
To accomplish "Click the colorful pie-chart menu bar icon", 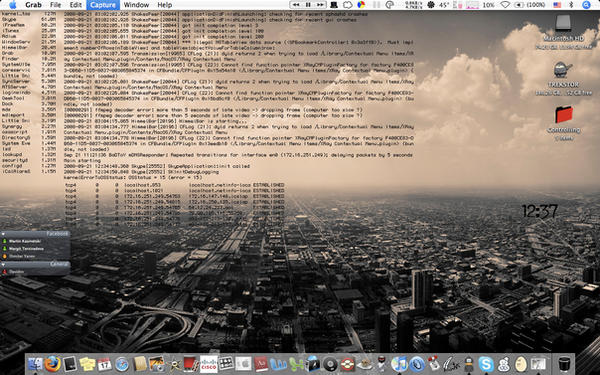I will 361,5.
